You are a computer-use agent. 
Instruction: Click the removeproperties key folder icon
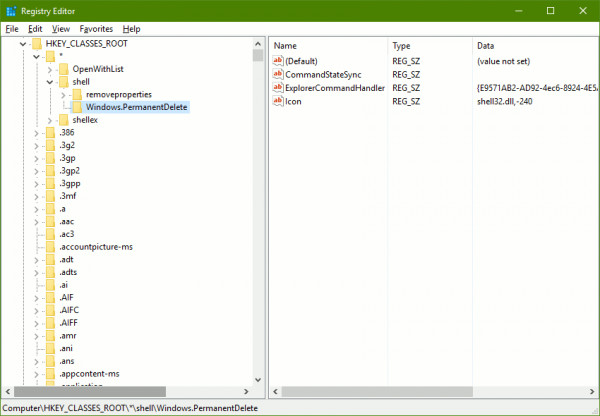click(x=77, y=94)
